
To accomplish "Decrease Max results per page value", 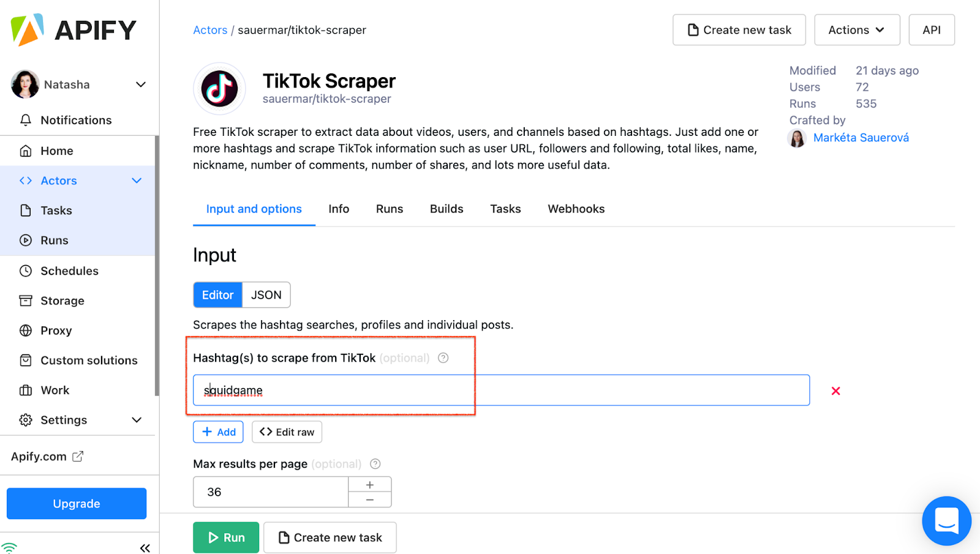I will pos(370,500).
